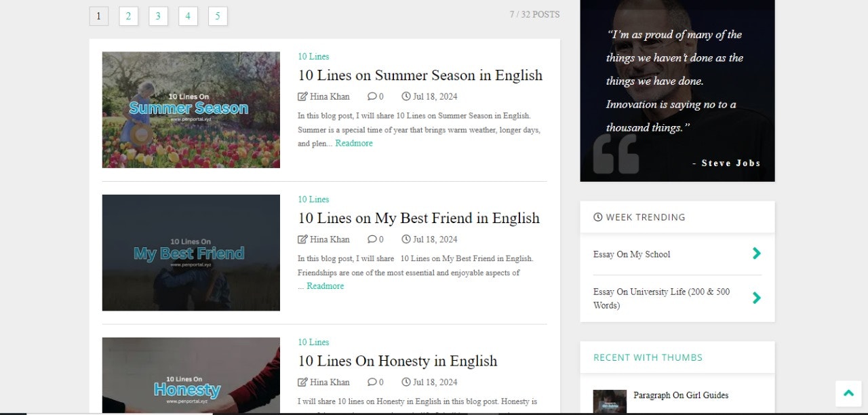Open title '10 Lines On Honesty in English'
This screenshot has width=868, height=415.
click(x=397, y=361)
